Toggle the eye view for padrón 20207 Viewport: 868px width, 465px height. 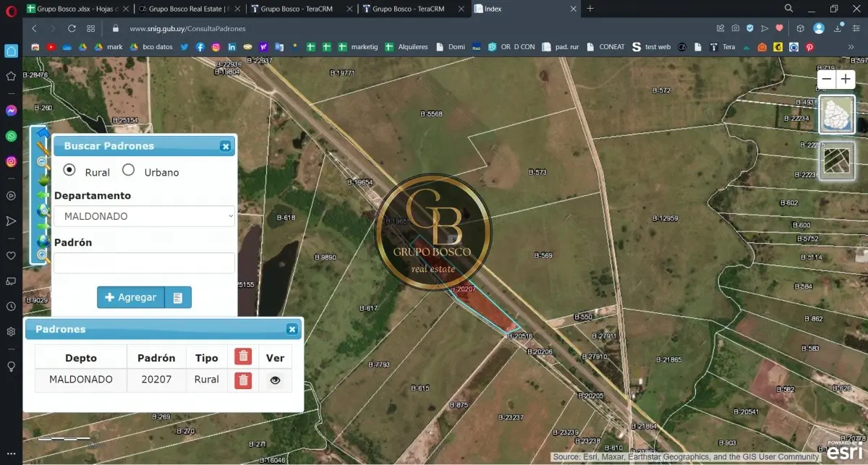[275, 380]
